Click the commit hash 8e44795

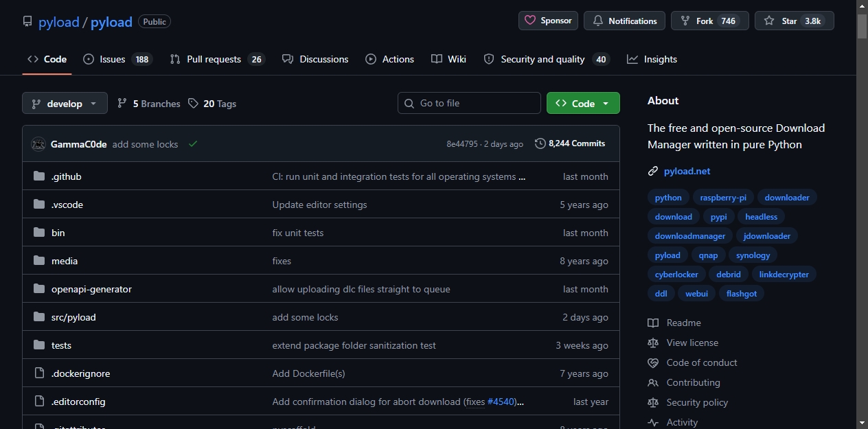[462, 144]
